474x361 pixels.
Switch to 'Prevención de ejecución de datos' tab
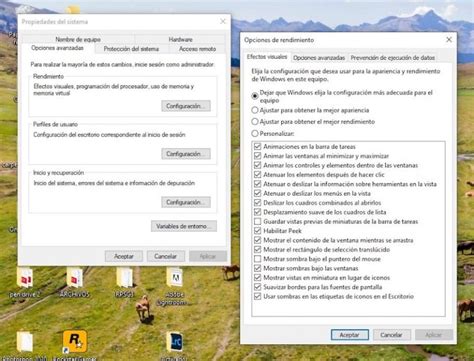point(392,58)
